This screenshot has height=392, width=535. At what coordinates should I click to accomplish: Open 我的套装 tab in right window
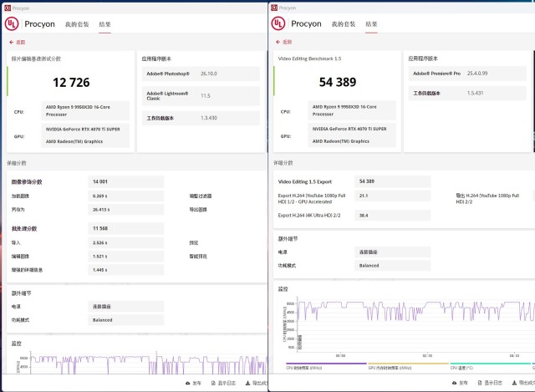(344, 24)
